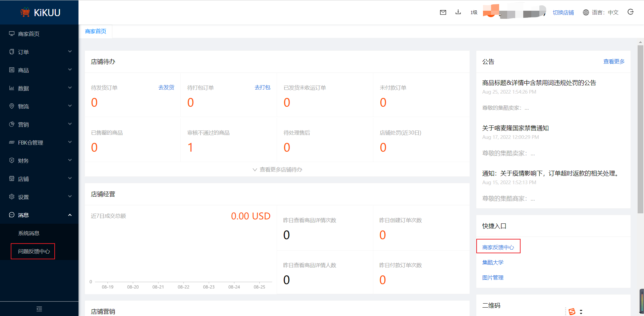This screenshot has width=644, height=316.
Task: Open the mail envelope icon in header
Action: 443,12
